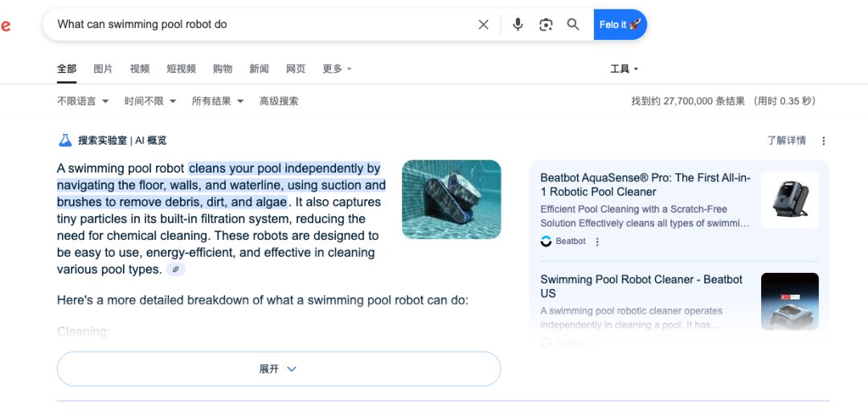
Task: Open the Beatbot AquaSense Pro product thumbnail
Action: 789,200
